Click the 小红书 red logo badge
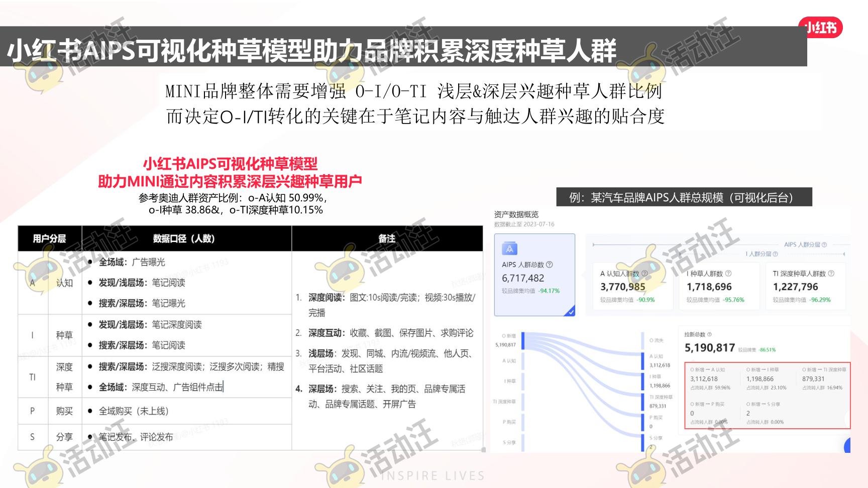Viewport: 868px width, 488px height. pos(820,27)
